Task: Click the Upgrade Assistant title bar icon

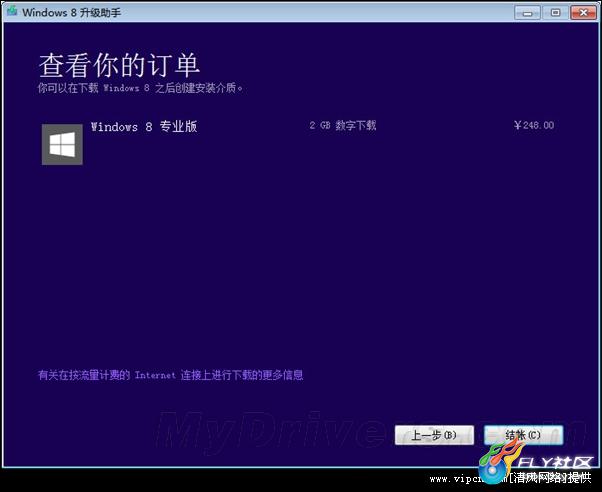Action: pos(12,11)
